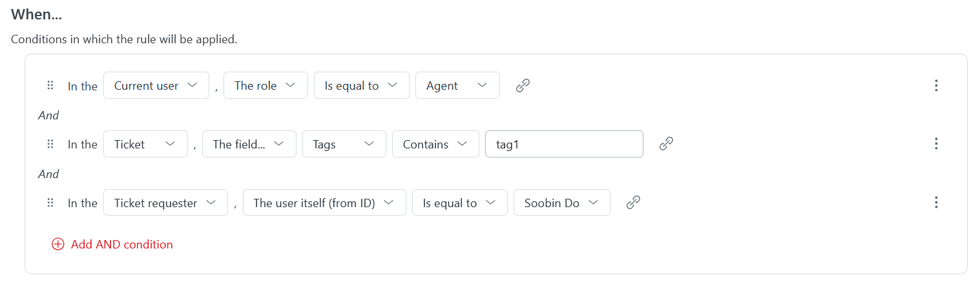
Task: Click link icon beside tag1 field
Action: pos(666,145)
